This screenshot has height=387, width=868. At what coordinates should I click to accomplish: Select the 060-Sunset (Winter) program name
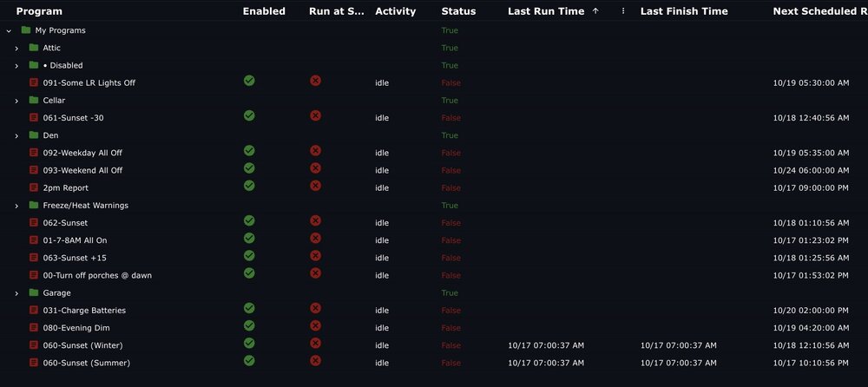(83, 345)
